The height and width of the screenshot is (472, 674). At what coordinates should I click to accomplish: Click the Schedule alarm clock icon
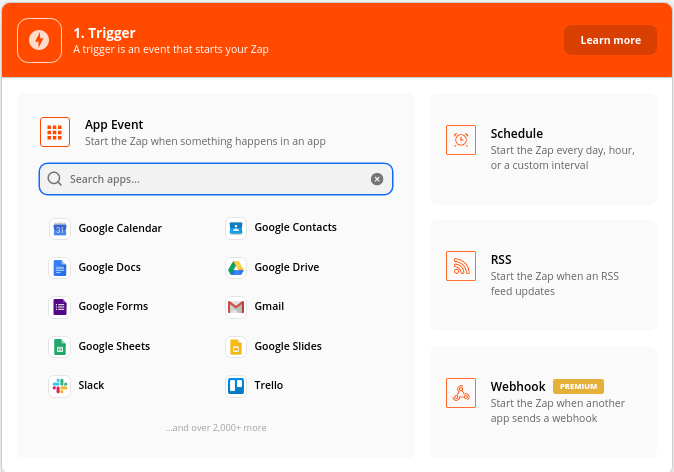[x=461, y=140]
